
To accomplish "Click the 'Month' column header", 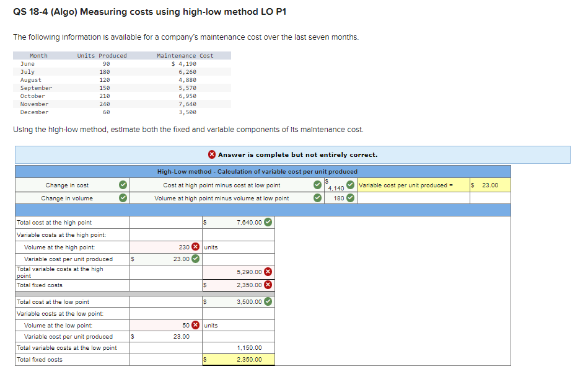I will [38, 56].
